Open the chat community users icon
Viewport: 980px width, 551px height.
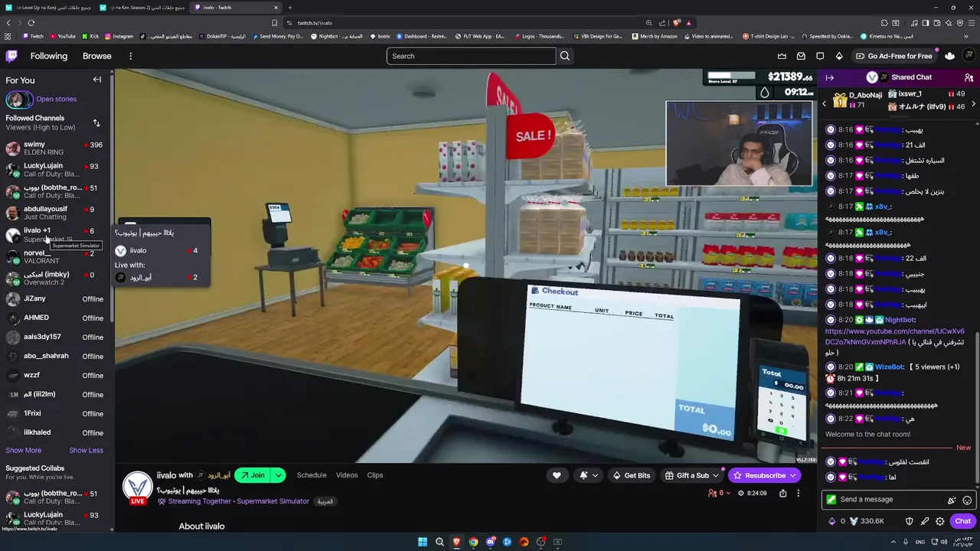click(969, 77)
